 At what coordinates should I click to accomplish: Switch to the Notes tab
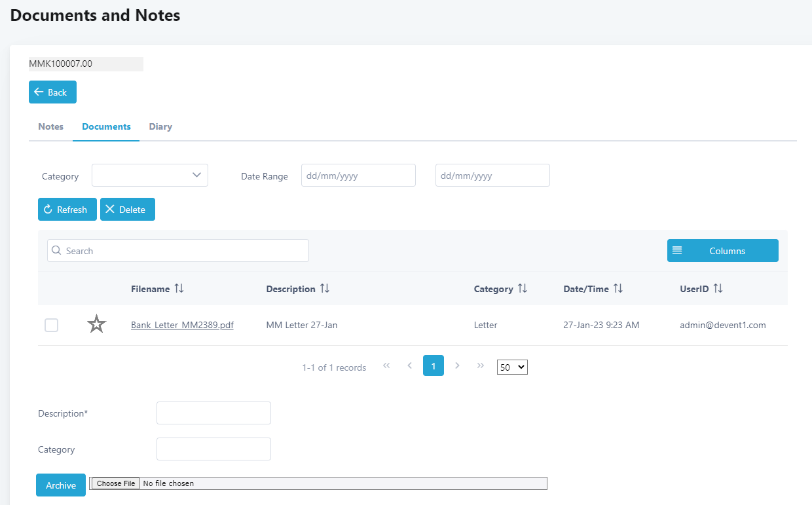[x=50, y=126]
